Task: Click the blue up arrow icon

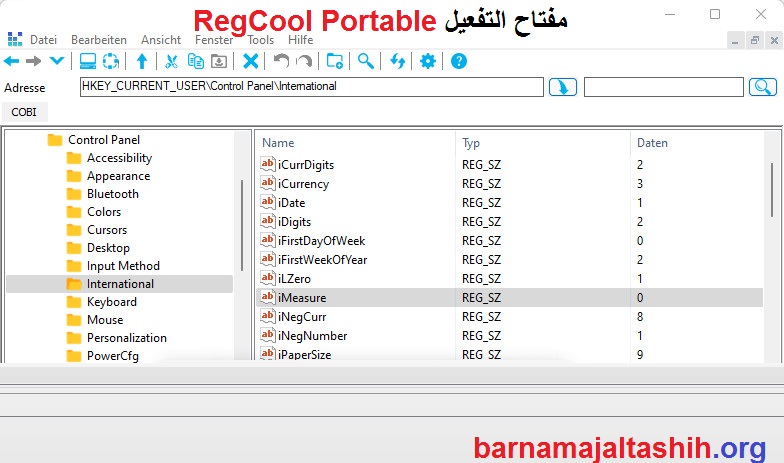Action: pos(142,62)
